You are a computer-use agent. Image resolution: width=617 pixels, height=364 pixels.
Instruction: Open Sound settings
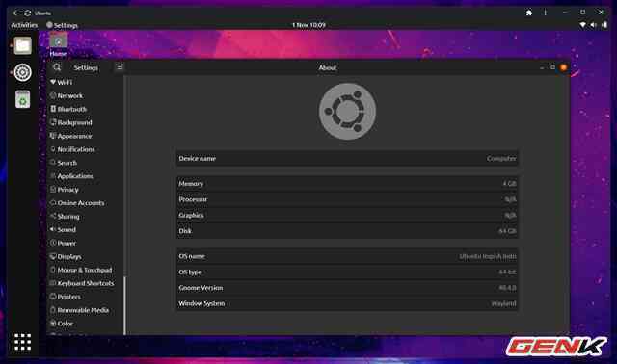(x=86, y=229)
